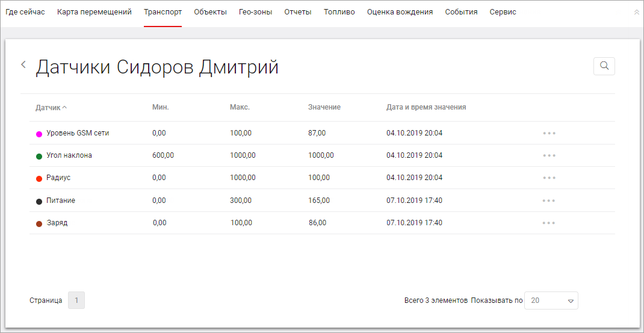
Task: Click max value 300,00 of Питание
Action: click(241, 200)
